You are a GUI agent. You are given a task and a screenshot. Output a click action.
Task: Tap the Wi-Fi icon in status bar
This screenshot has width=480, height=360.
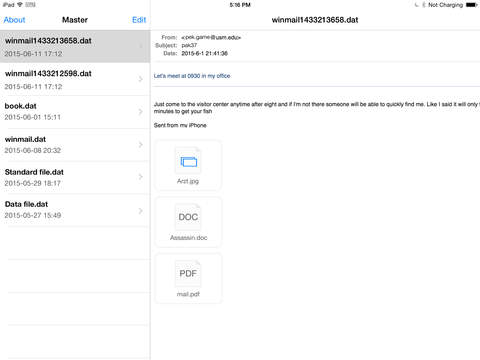pos(20,5)
